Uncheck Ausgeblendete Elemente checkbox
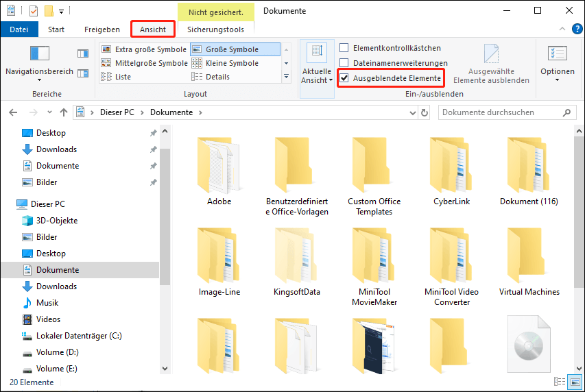Viewport: 585px width, 392px height. (x=344, y=78)
